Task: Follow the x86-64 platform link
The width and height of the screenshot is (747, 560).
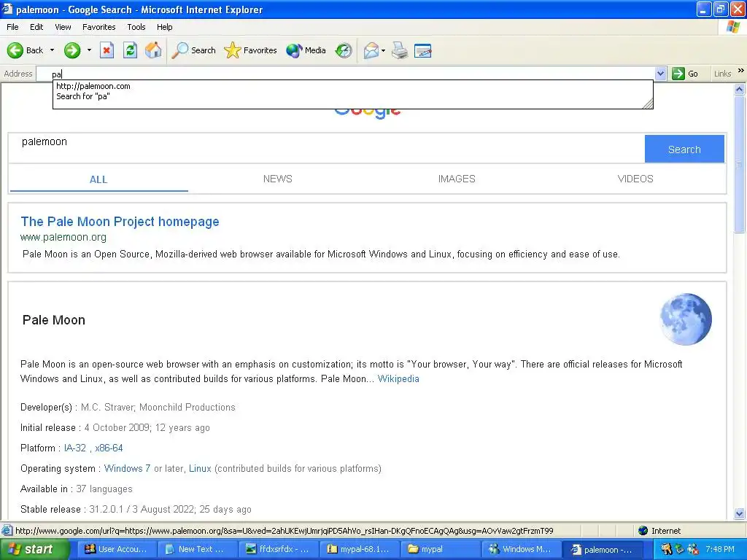Action: [x=109, y=448]
